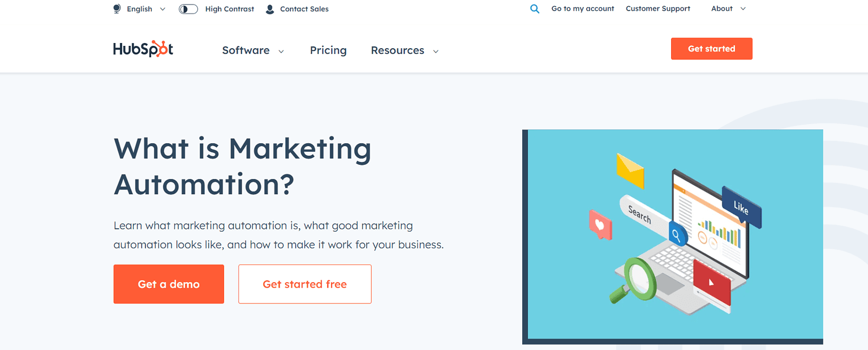The image size is (868, 350).
Task: Open the English language dropdown
Action: (139, 8)
